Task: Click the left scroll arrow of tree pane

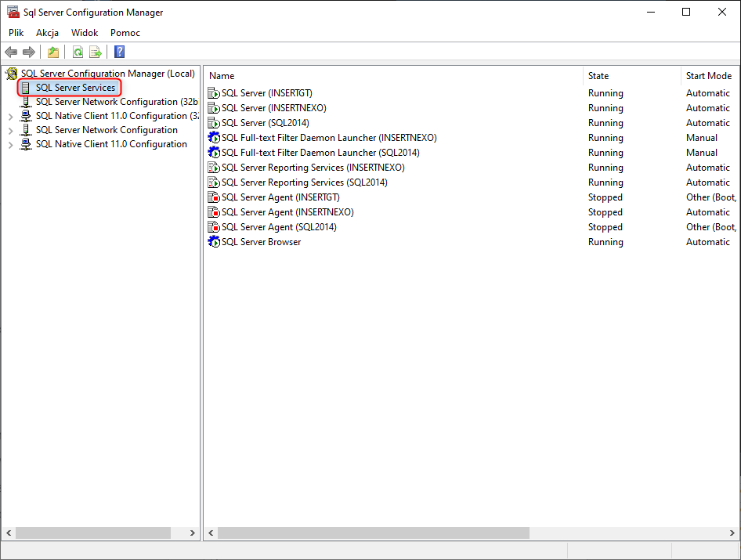Action: click(9, 533)
